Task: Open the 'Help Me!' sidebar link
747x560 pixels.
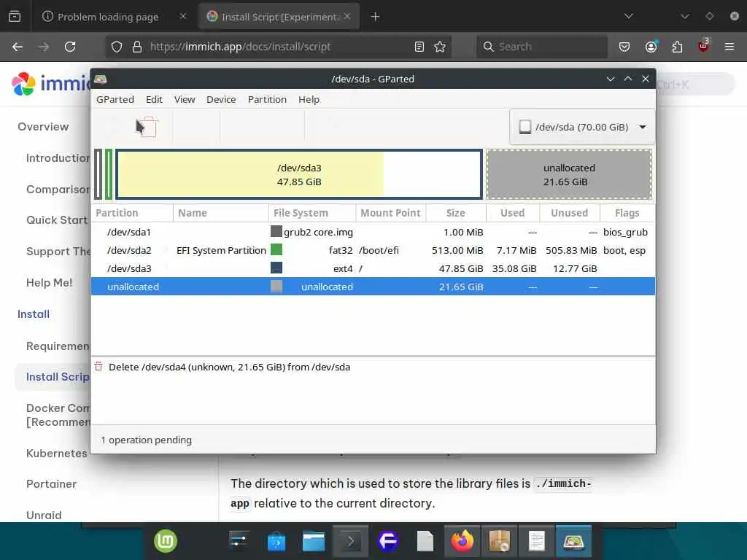Action: (50, 283)
